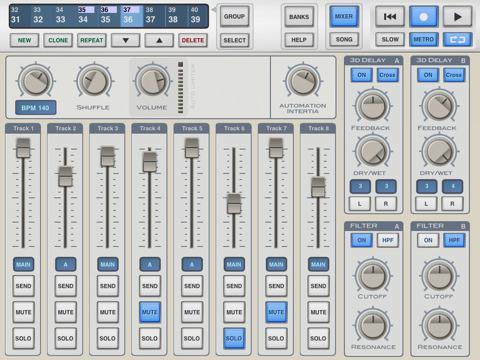The width and height of the screenshot is (480, 360).
Task: Move pattern down with down arrow button
Action: point(126,40)
